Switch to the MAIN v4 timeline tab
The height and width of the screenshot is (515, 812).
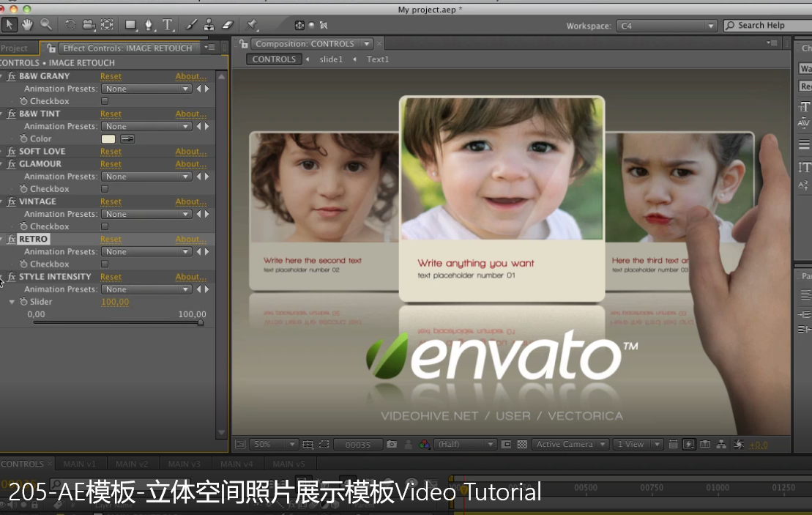coord(236,464)
